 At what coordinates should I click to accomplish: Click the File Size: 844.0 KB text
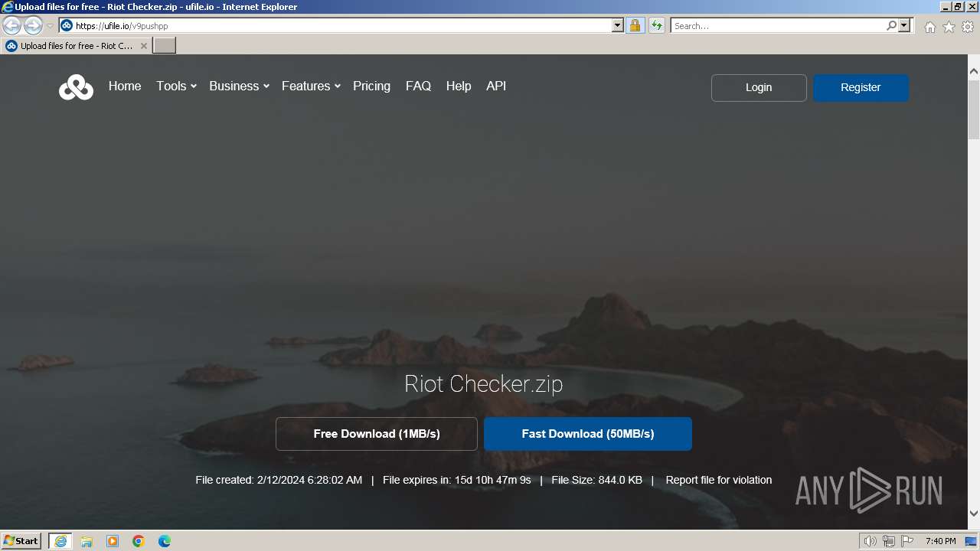coord(597,480)
